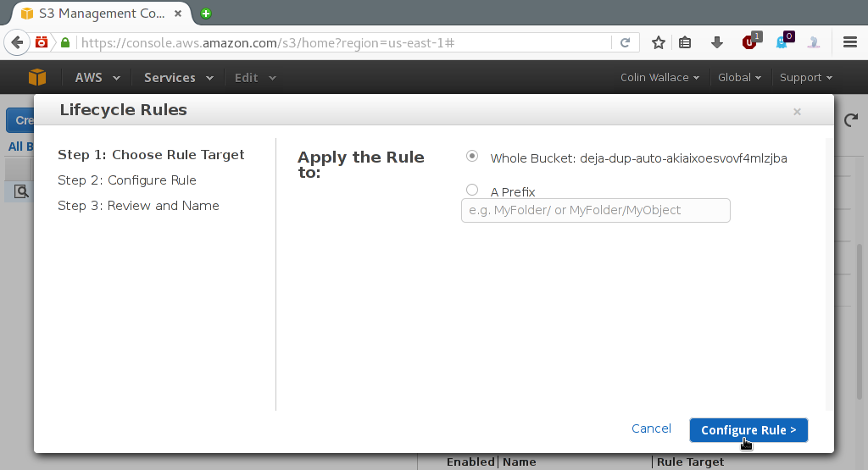Screen dimensions: 868x470
Task: Open the bookmarks list icon
Action: coord(685,42)
